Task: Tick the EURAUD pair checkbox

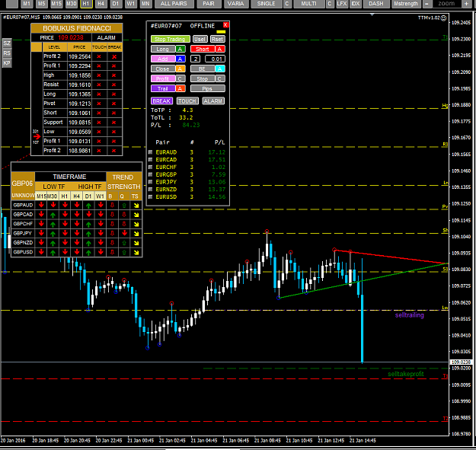Action: 150,152
